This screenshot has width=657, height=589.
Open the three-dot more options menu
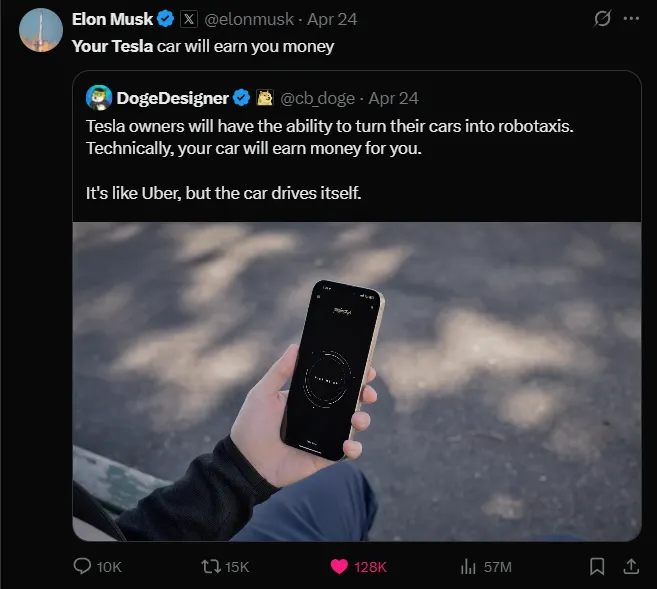coord(631,19)
